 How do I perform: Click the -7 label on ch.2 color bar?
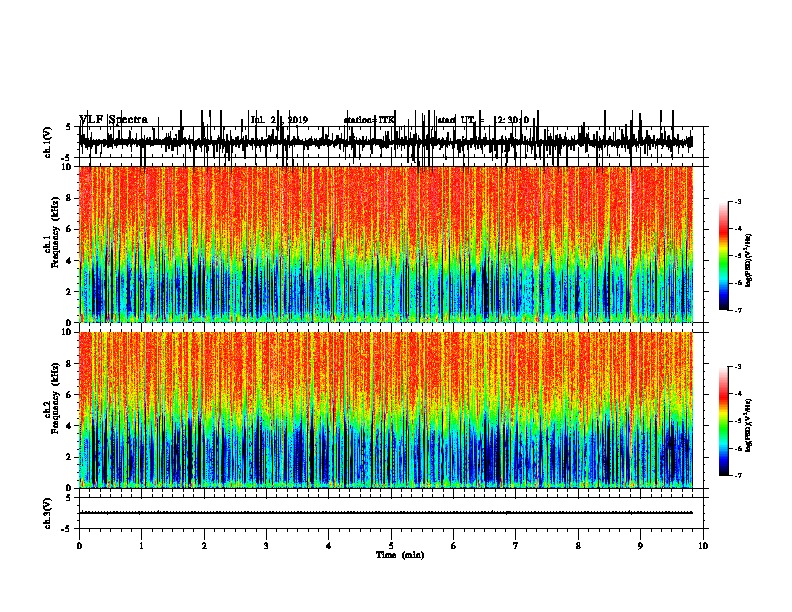click(737, 475)
